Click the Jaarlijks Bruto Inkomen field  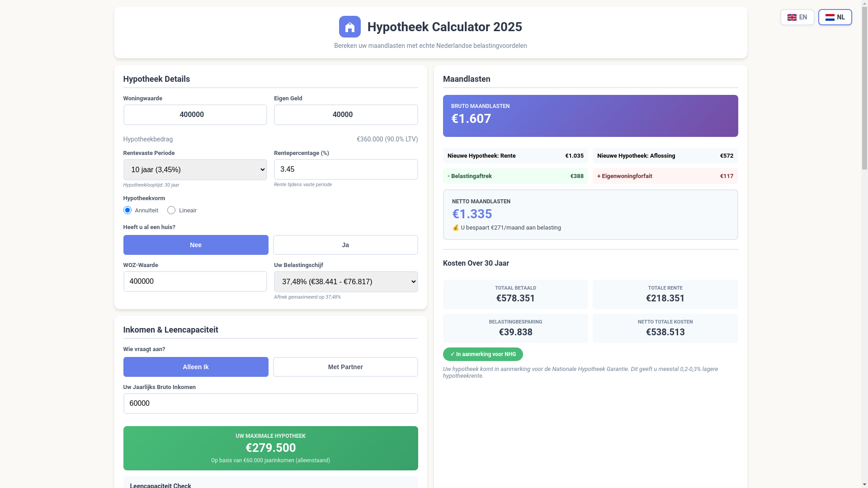point(270,404)
